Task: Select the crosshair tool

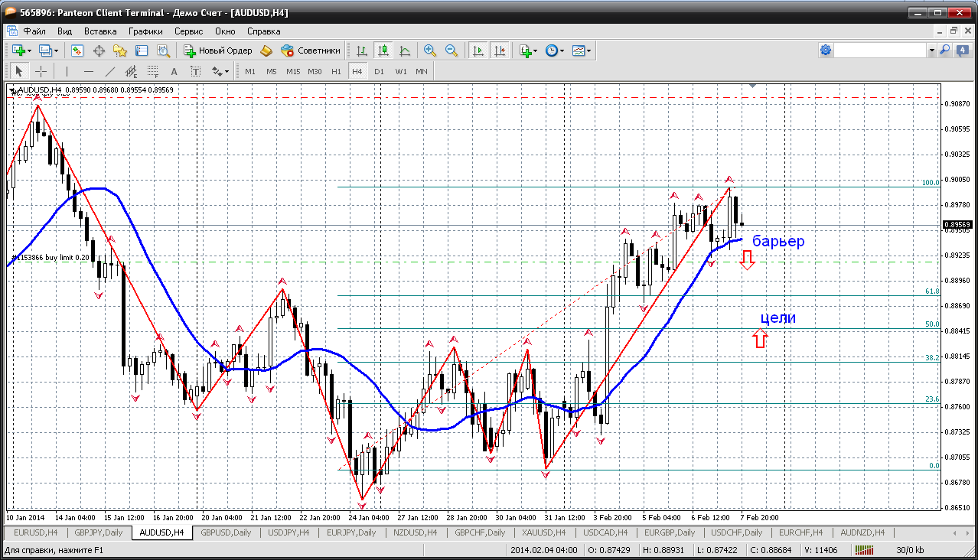Action: (x=41, y=71)
